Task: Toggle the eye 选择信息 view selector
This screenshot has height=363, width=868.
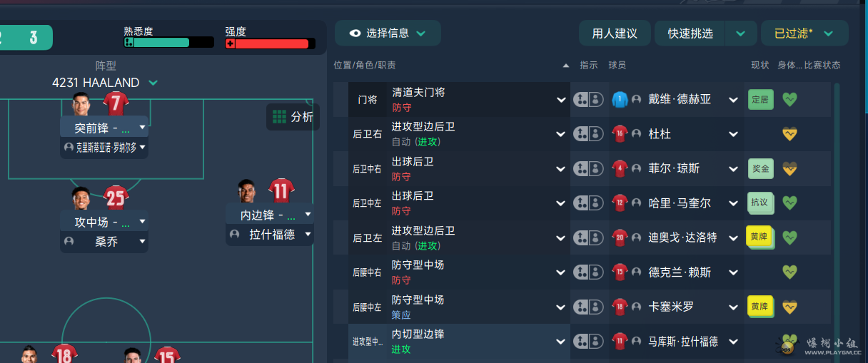Action: coord(388,33)
